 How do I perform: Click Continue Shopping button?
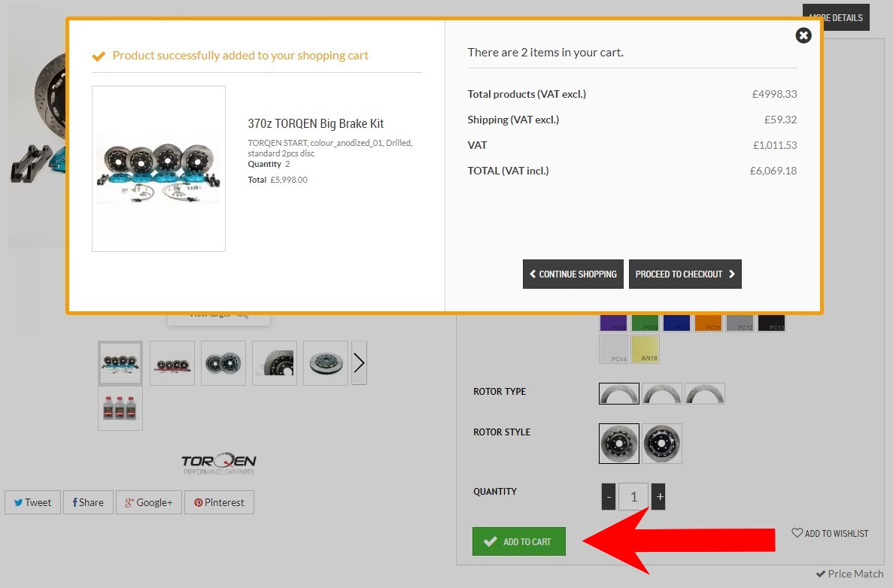tap(573, 274)
